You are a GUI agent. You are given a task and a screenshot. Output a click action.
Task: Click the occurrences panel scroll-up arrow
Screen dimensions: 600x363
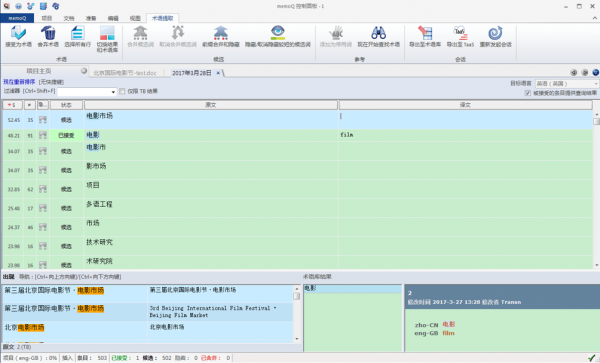point(297,288)
